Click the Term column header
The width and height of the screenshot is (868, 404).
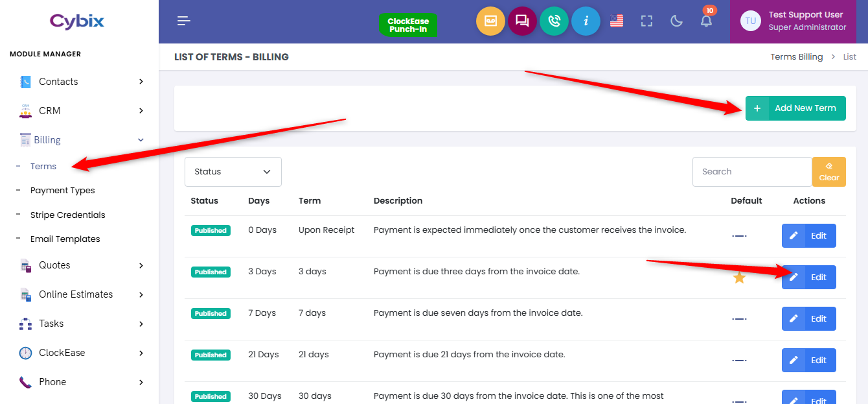[310, 201]
